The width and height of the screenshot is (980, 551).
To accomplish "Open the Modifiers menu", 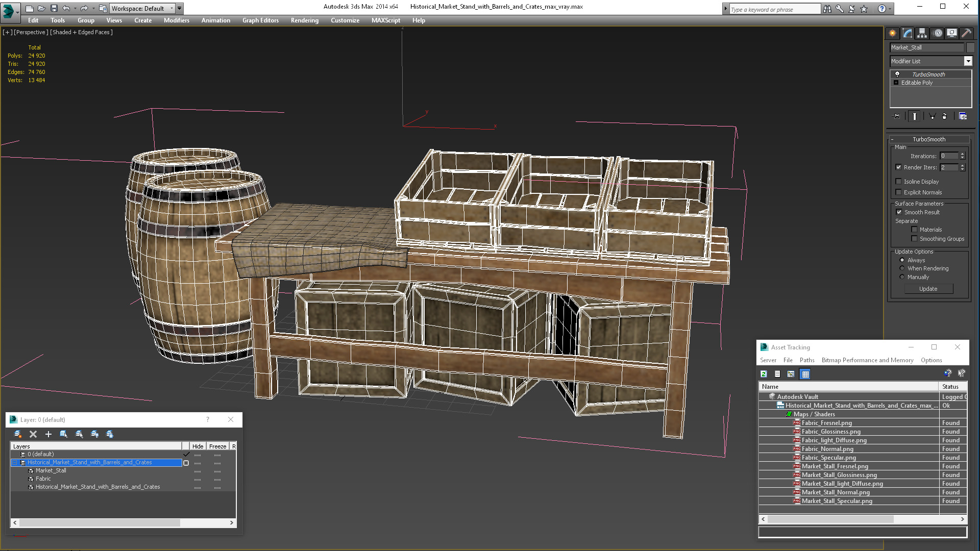I will pyautogui.click(x=176, y=20).
